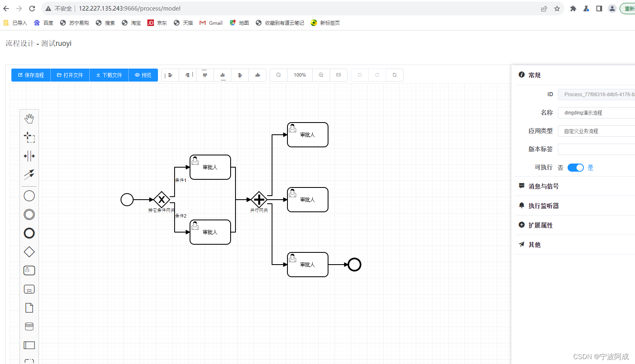Select 审批人 task leading to end event

tap(308, 265)
